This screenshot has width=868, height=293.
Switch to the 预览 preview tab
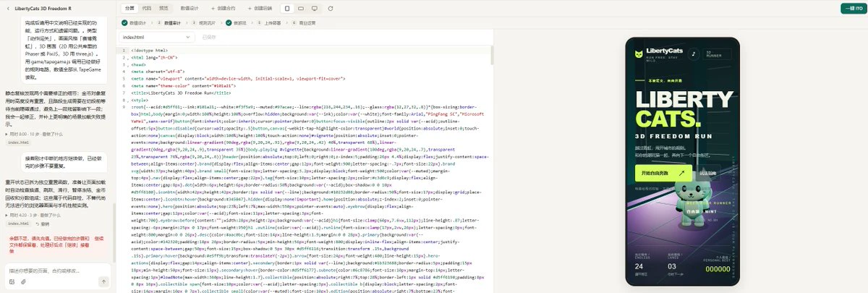(164, 8)
